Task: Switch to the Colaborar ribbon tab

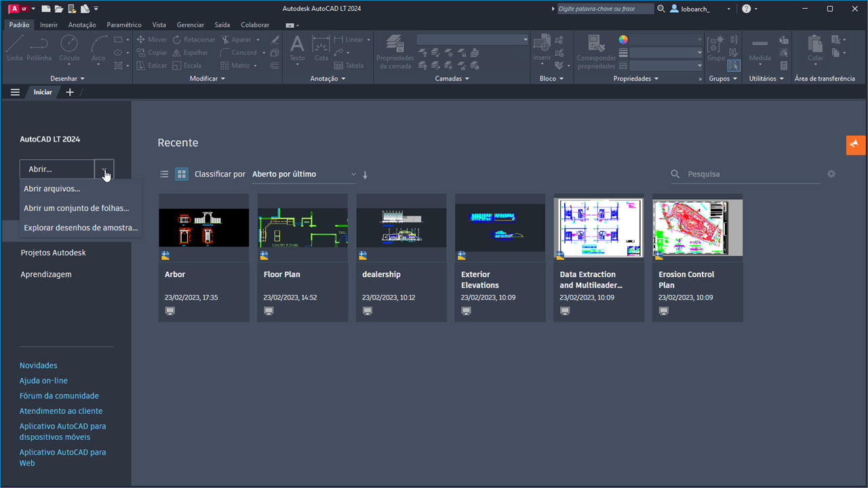Action: 255,25
